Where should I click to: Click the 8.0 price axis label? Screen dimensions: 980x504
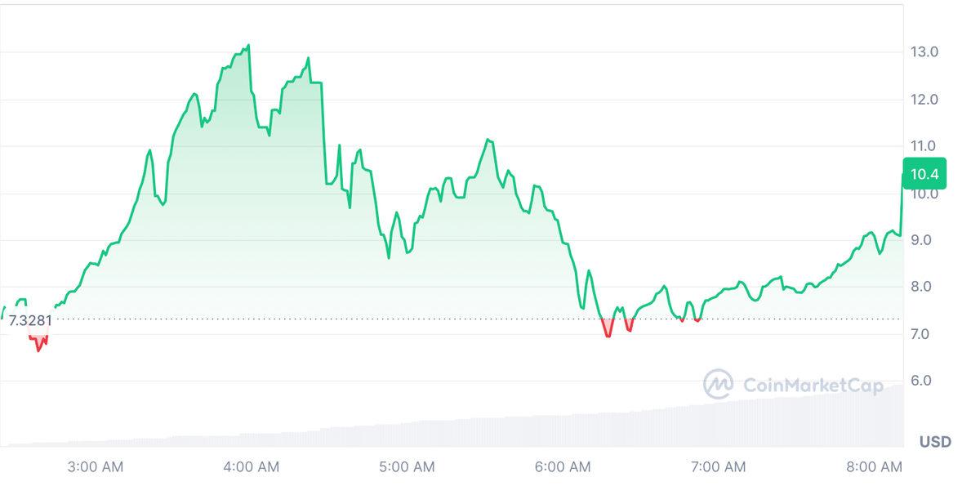pos(924,287)
